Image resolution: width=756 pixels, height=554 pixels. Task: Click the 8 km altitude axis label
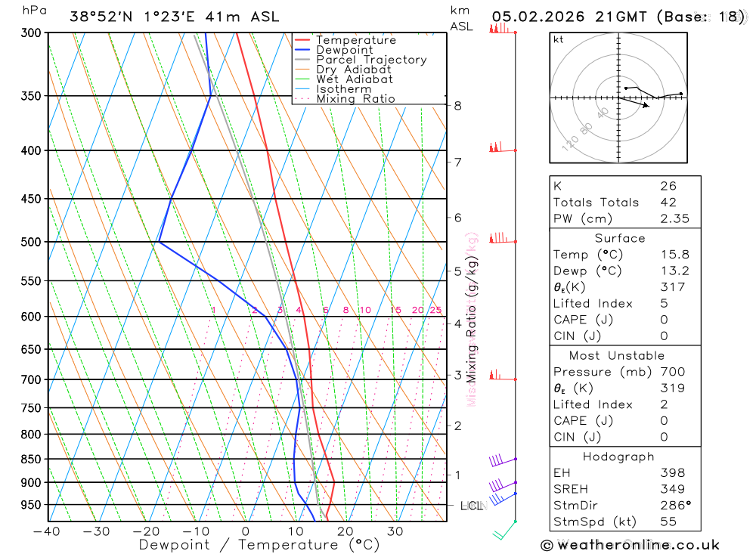[x=457, y=106]
